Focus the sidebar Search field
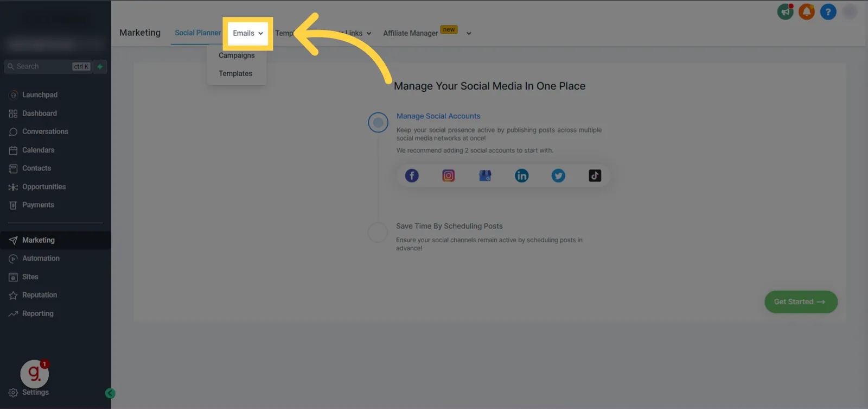This screenshot has height=409, width=868. pyautogui.click(x=48, y=66)
